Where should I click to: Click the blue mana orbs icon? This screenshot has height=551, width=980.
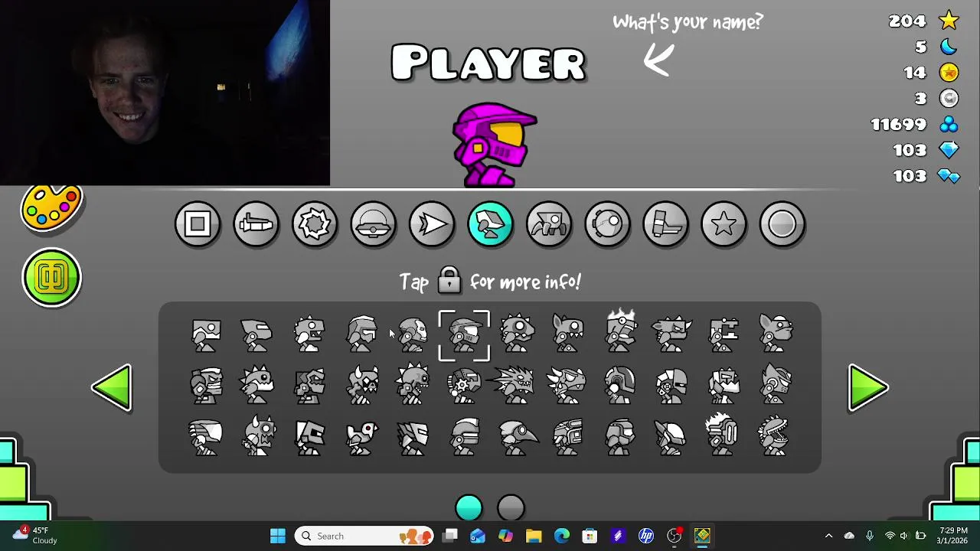949,124
